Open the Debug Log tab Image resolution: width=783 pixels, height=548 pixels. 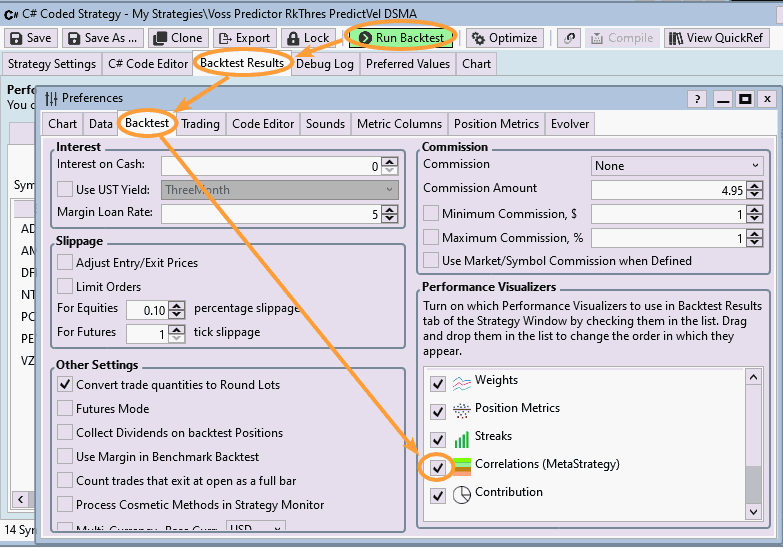pos(325,64)
